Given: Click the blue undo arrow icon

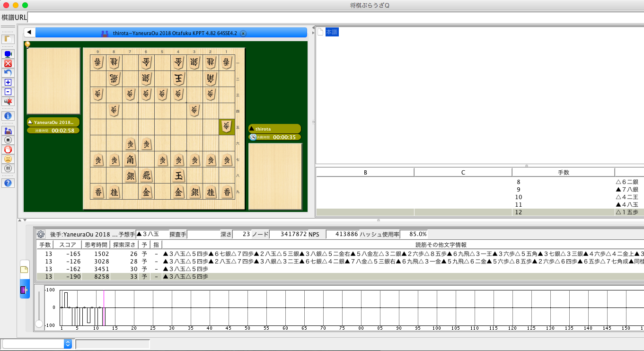Looking at the screenshot, I should coord(8,73).
